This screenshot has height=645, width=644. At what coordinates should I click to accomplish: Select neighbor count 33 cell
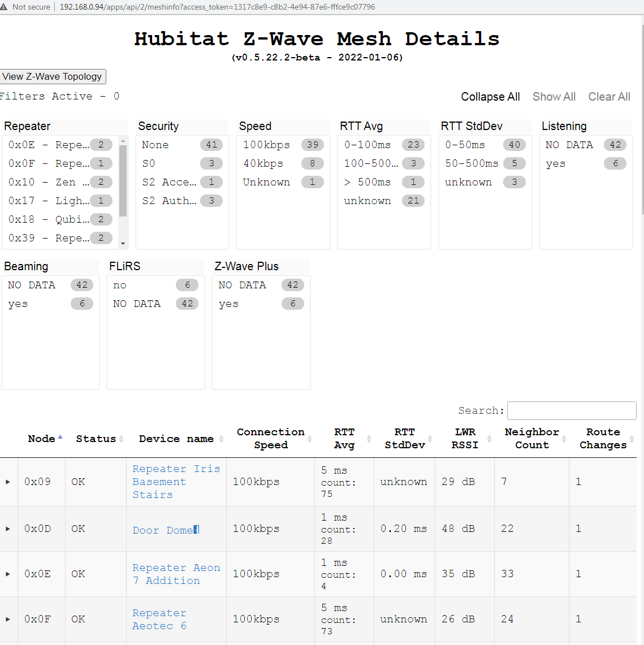tap(531, 574)
